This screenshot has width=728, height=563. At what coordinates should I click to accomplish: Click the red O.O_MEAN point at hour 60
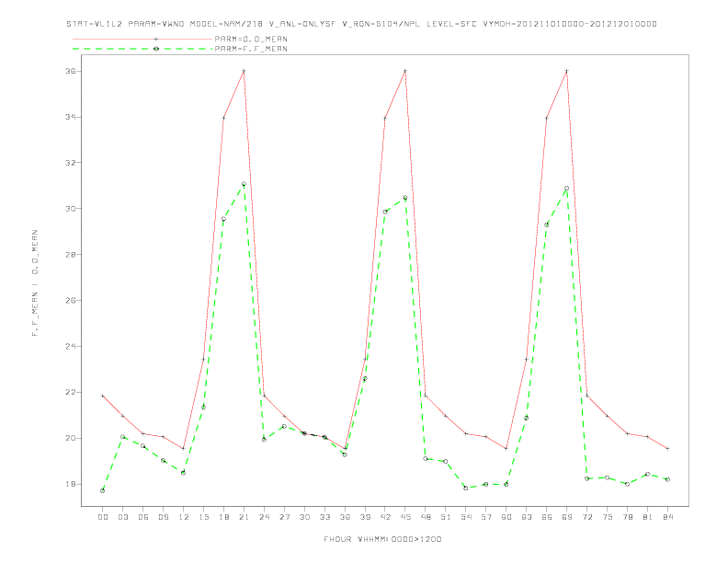(x=506, y=449)
